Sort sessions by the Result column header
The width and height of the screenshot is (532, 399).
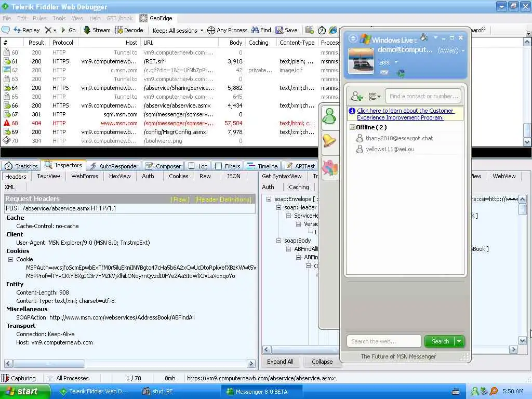[x=36, y=43]
